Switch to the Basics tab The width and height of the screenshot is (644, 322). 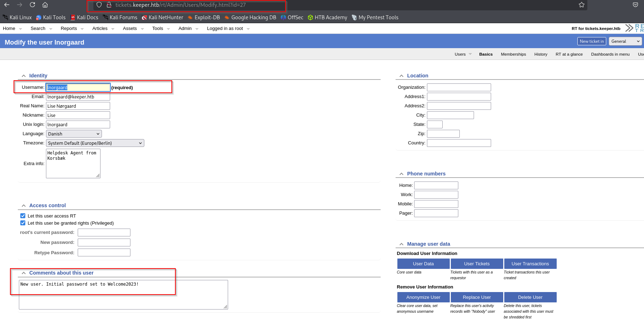[486, 54]
